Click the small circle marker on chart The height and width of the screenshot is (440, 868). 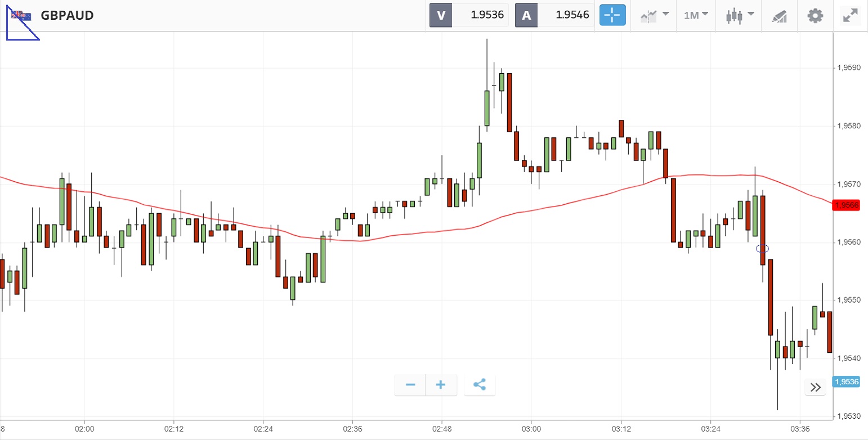point(762,248)
